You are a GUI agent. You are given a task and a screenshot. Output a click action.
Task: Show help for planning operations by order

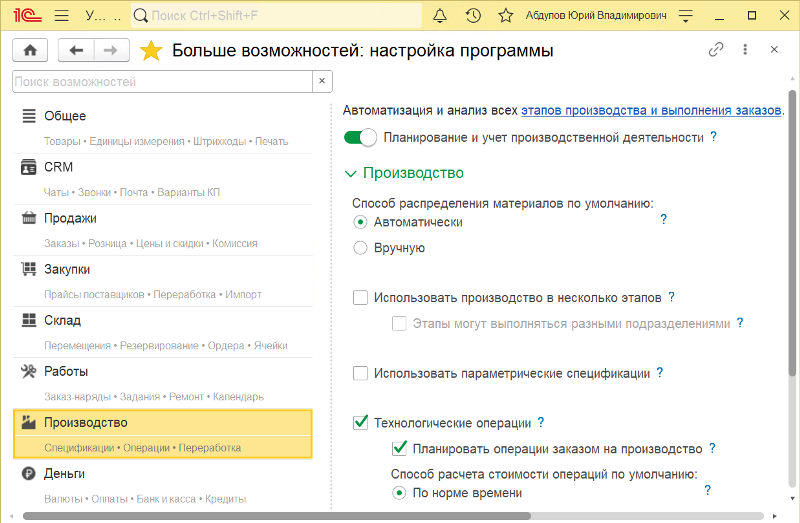[x=712, y=448]
